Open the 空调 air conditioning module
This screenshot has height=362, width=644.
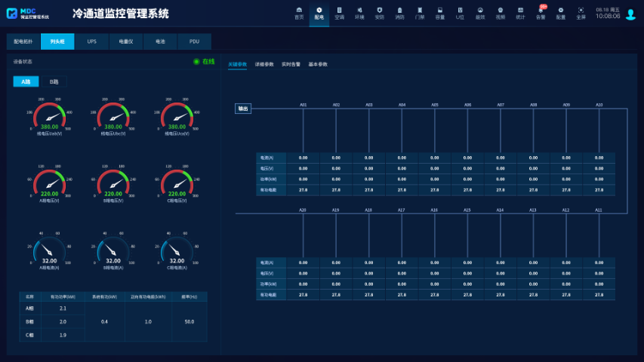(x=339, y=12)
